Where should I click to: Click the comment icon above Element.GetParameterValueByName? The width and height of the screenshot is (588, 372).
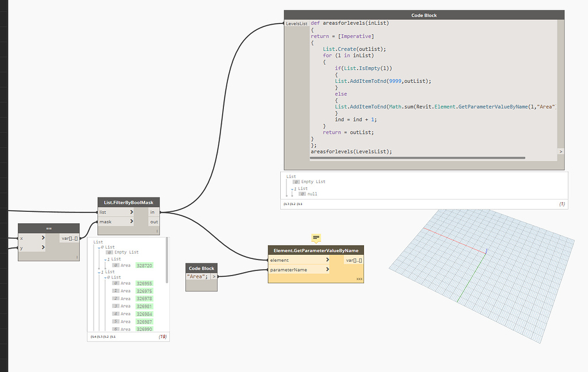[316, 237]
